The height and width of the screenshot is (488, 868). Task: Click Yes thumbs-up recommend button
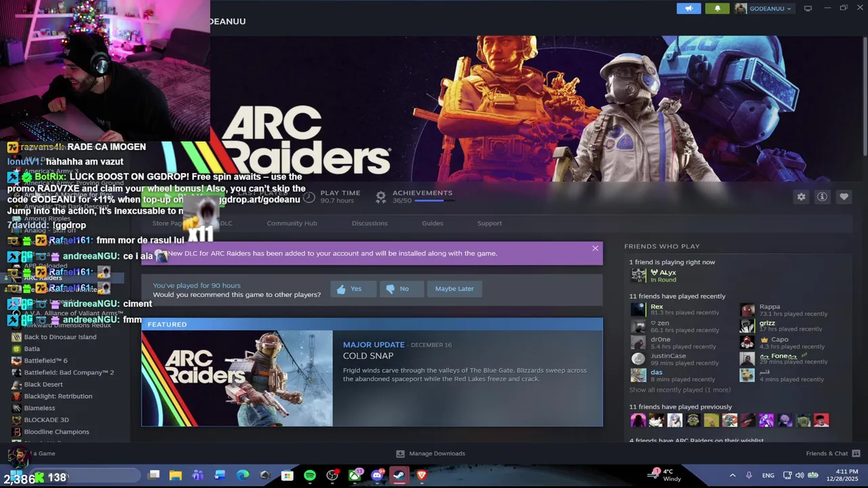[x=353, y=289]
